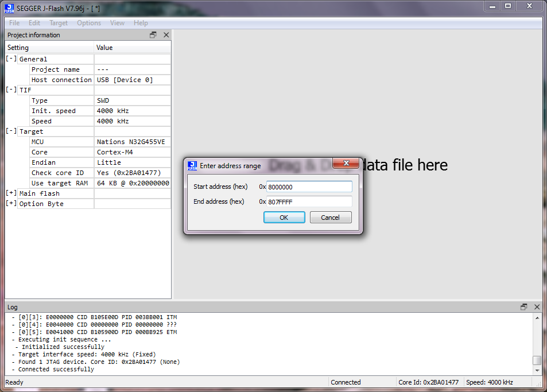Select the Use target RAM row
This screenshot has width=547, height=392.
[x=100, y=183]
